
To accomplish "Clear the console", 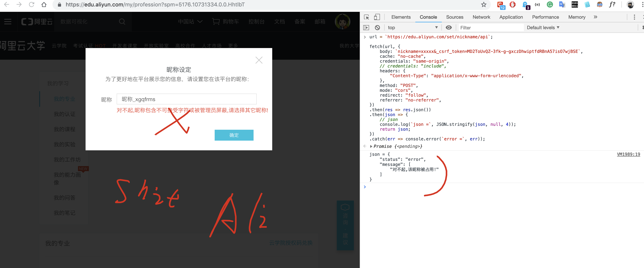I will pyautogui.click(x=377, y=27).
